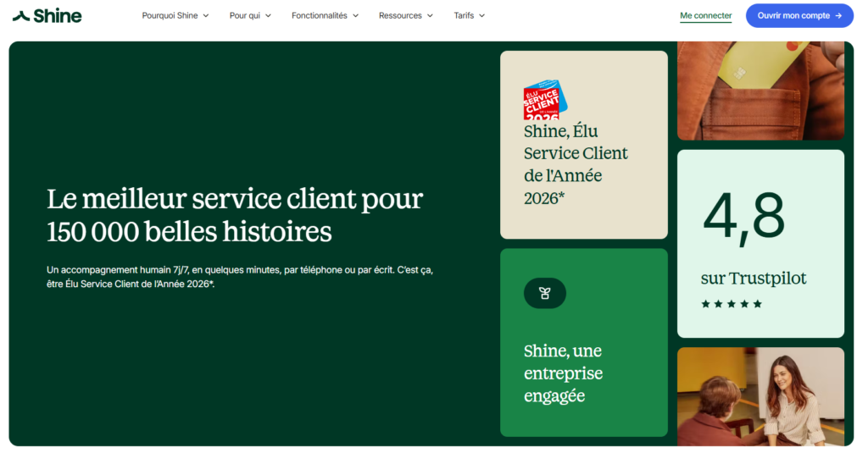868x453 pixels.
Task: Open the Fonctionnalités dropdown chevron
Action: pos(355,15)
